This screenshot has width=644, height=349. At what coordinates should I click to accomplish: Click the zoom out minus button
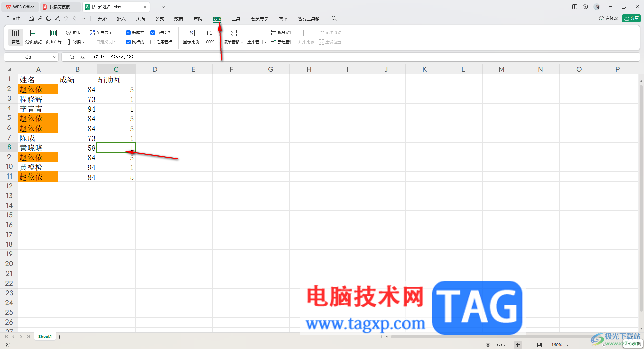tap(576, 345)
